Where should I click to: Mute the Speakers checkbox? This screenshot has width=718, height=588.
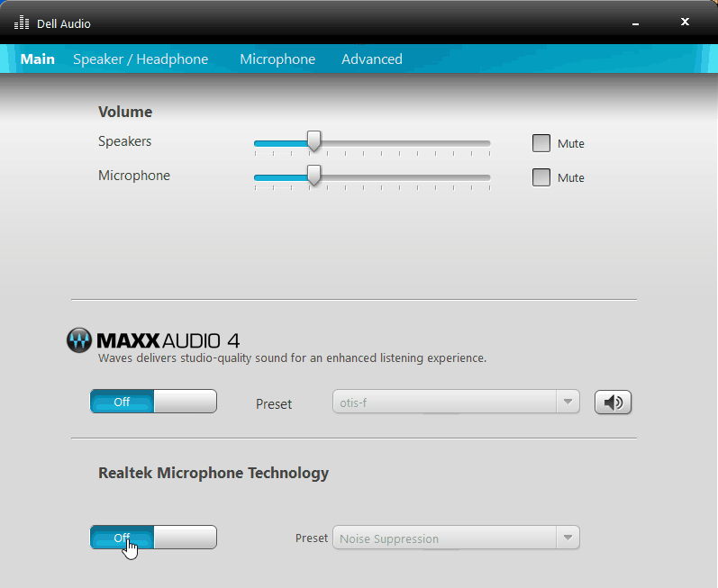click(x=541, y=143)
